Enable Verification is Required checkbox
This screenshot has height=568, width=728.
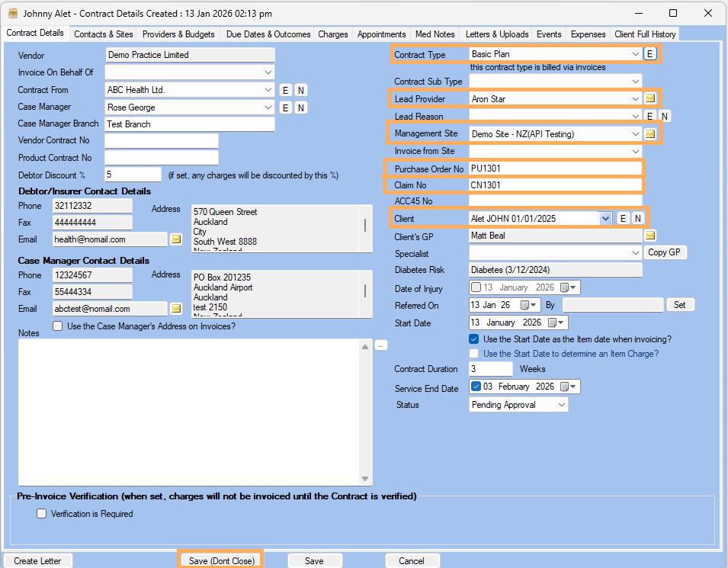[x=42, y=514]
